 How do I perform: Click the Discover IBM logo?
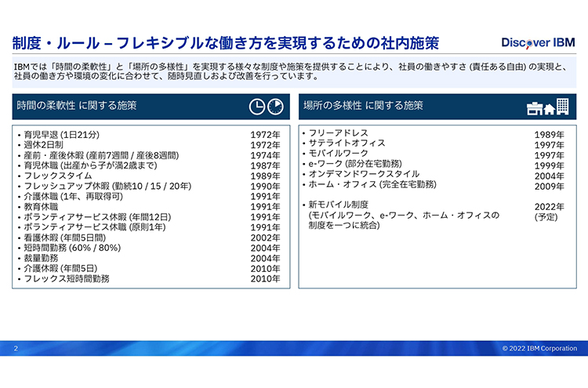[x=538, y=43]
